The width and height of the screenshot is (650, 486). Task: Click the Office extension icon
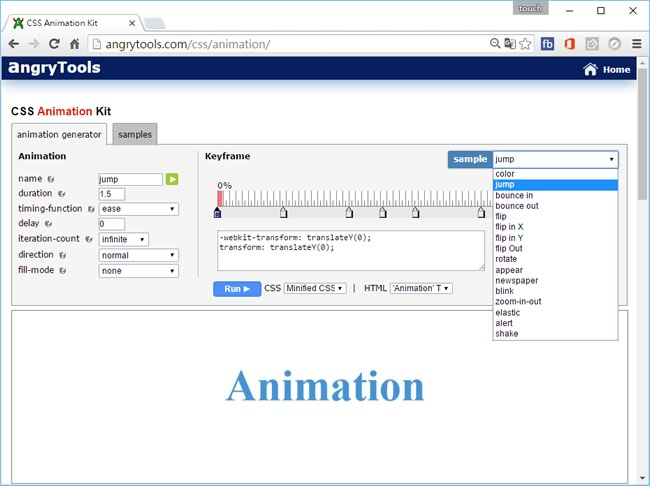click(570, 44)
